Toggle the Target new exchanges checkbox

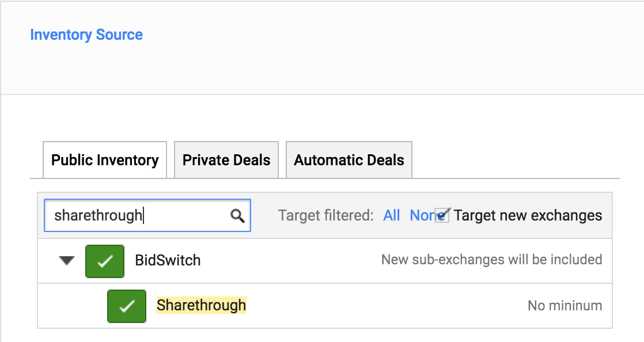442,215
